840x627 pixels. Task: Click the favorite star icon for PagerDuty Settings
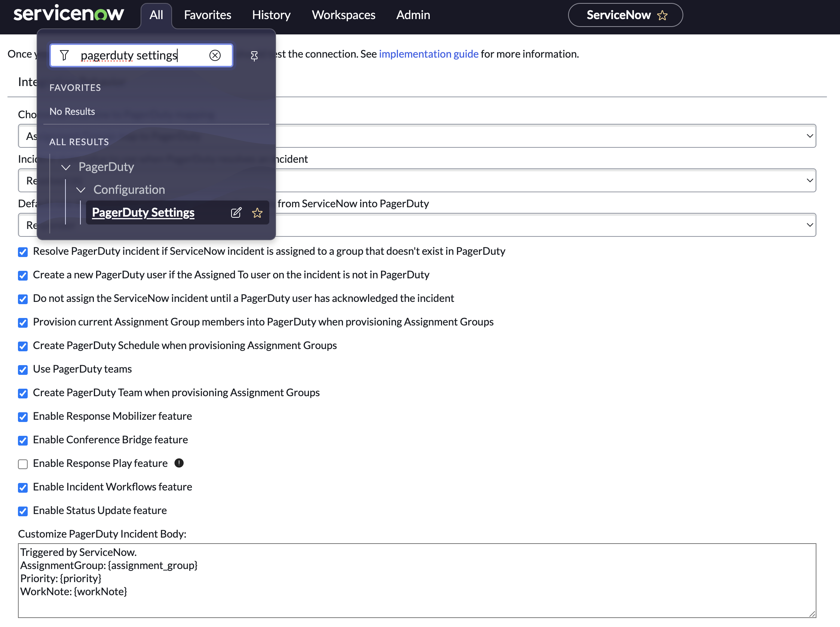click(x=258, y=212)
